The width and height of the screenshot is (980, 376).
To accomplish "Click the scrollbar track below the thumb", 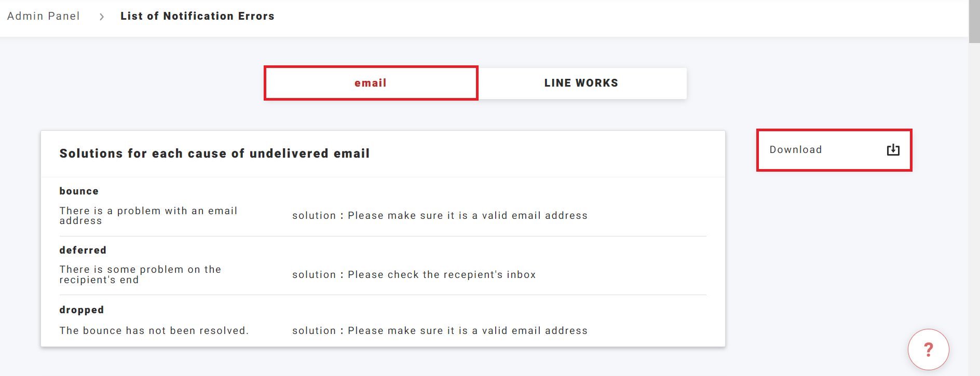I will (974, 207).
